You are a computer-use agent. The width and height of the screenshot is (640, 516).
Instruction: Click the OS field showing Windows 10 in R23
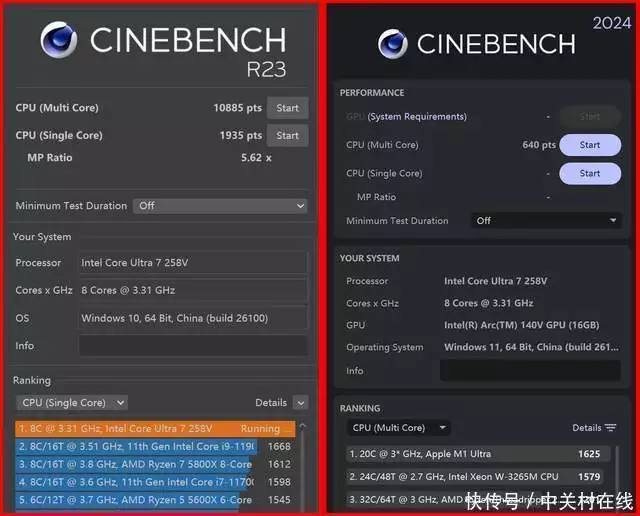pyautogui.click(x=193, y=318)
